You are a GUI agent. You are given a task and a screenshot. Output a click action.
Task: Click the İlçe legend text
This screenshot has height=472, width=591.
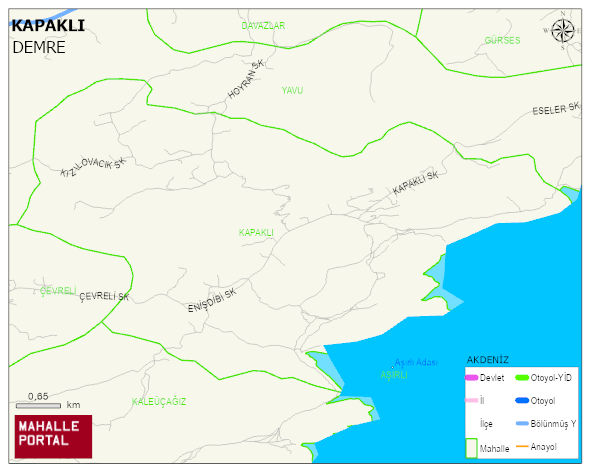[x=486, y=424]
